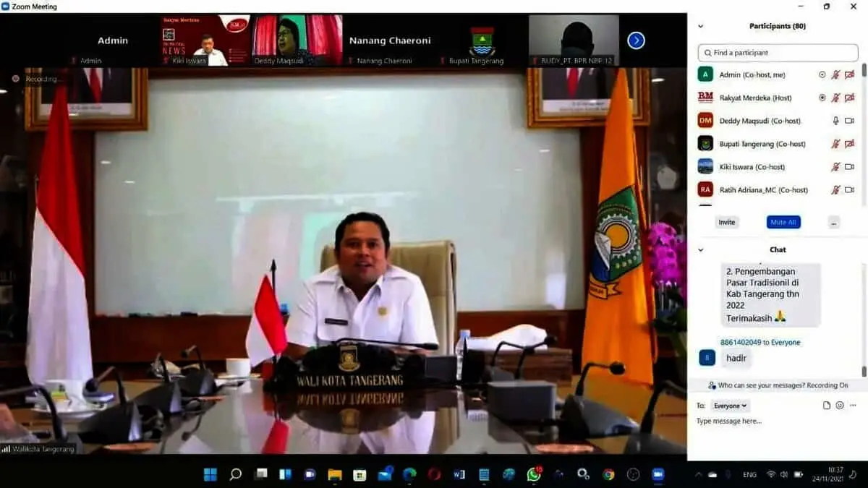Viewport: 868px width, 488px height.
Task: Open WhatsApp from the taskbar
Action: click(534, 474)
